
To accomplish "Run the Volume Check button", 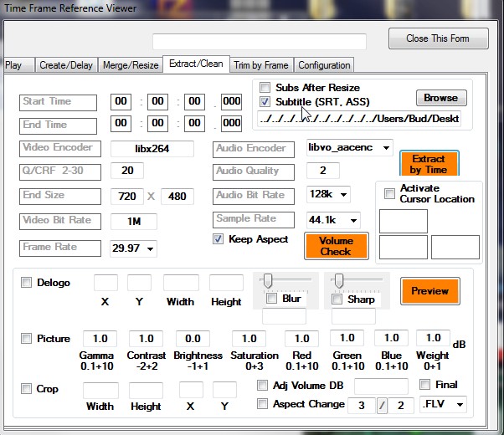I will pyautogui.click(x=337, y=246).
